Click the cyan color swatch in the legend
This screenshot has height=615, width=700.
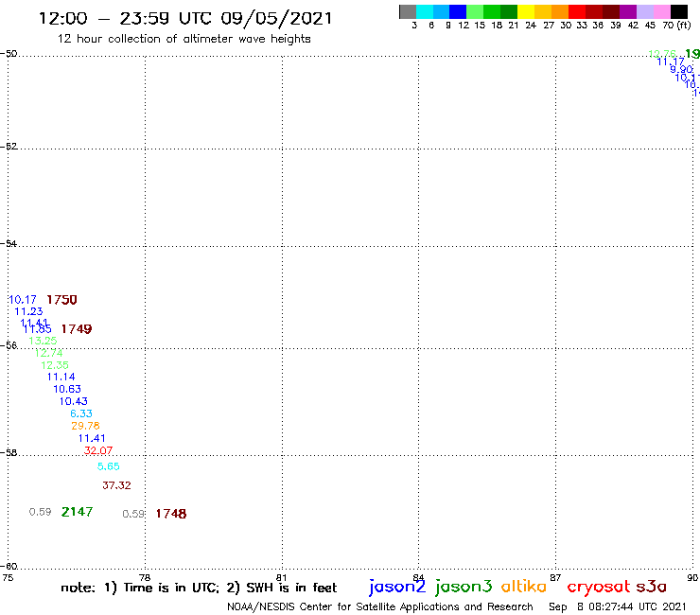[x=425, y=11]
